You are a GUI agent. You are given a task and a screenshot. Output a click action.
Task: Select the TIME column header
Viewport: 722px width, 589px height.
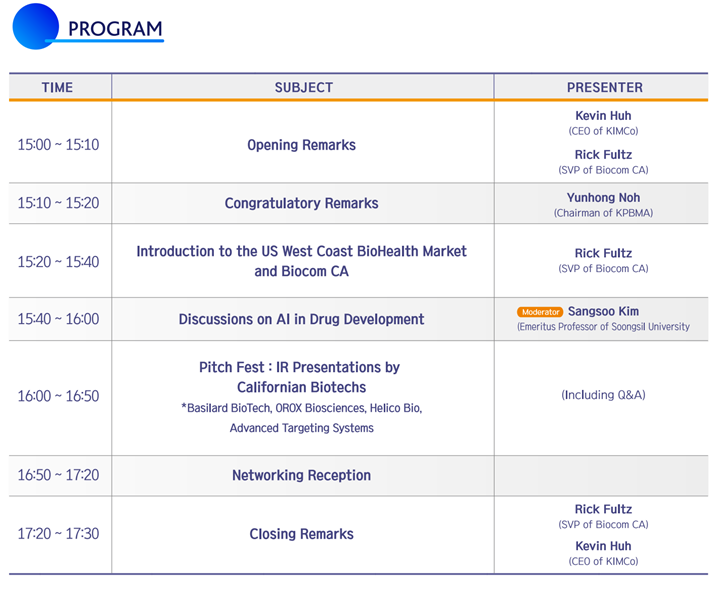[57, 87]
